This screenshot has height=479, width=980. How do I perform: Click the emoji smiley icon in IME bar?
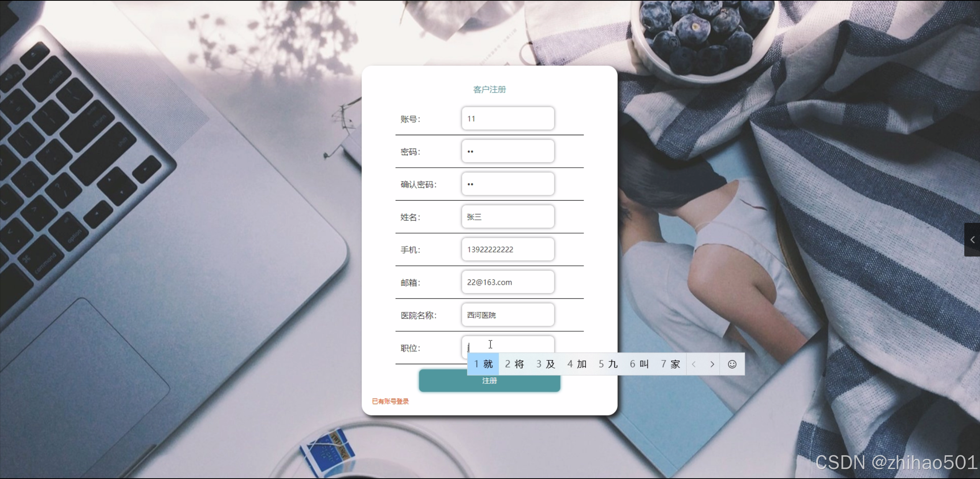tap(732, 364)
